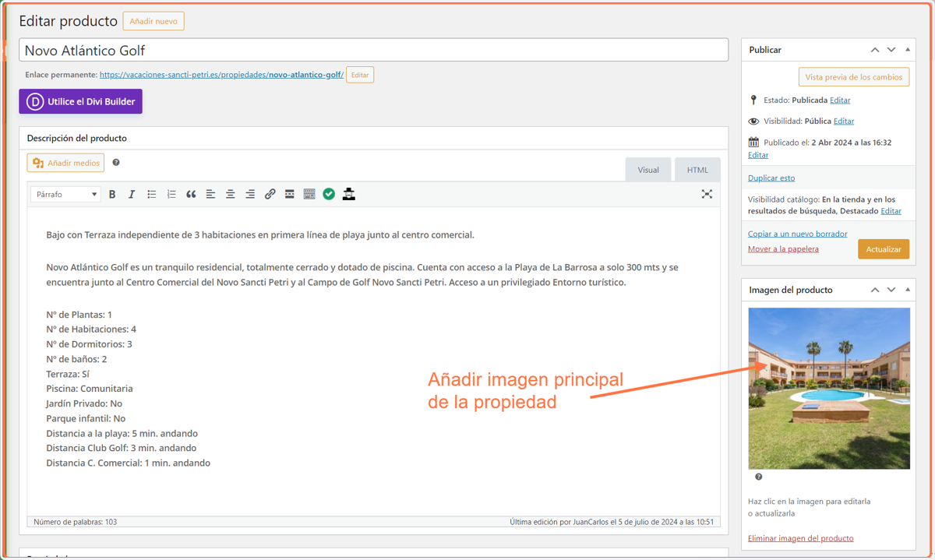Image resolution: width=935 pixels, height=560 pixels.
Task: Edit the publication date link
Action: click(x=758, y=155)
